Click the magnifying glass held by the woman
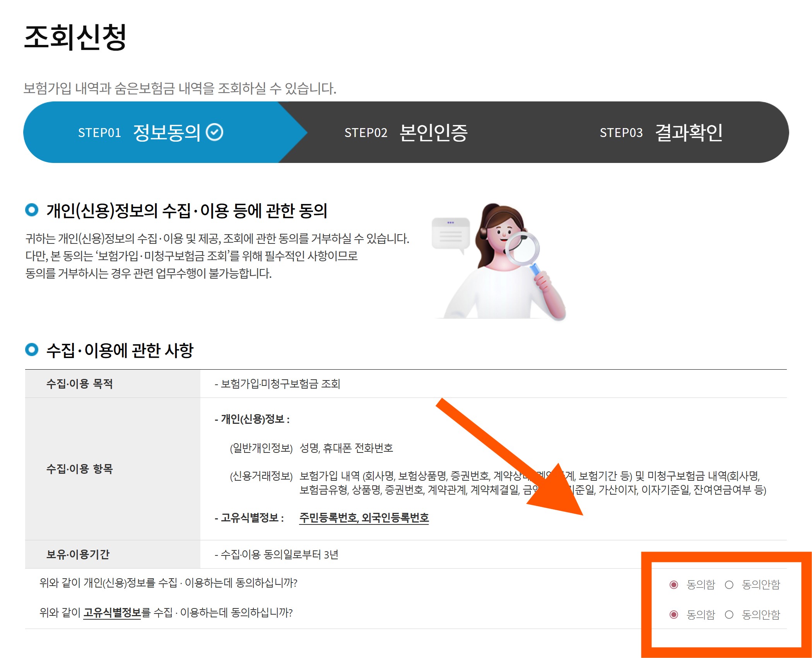The image size is (812, 658). [x=522, y=248]
